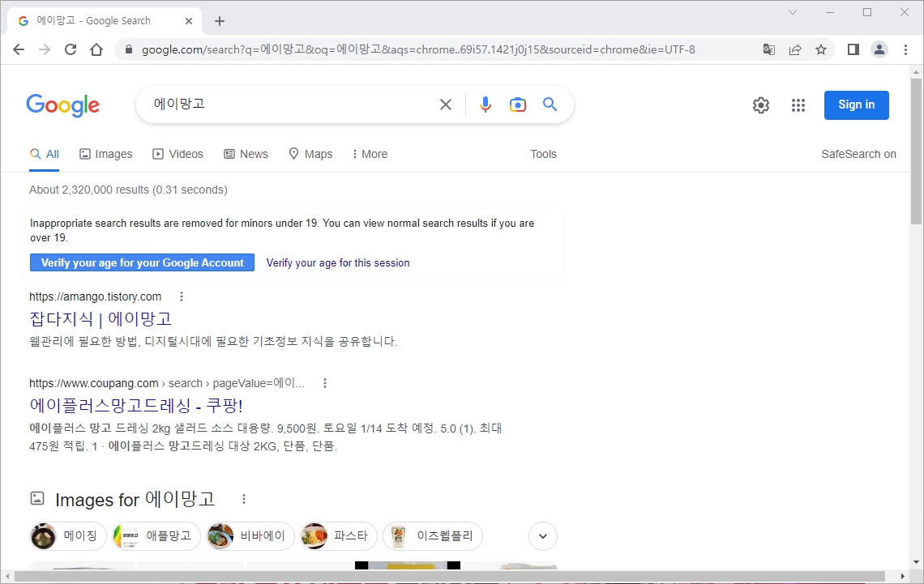Click the Images for 에이망고 heading
The image size is (924, 584).
[135, 499]
